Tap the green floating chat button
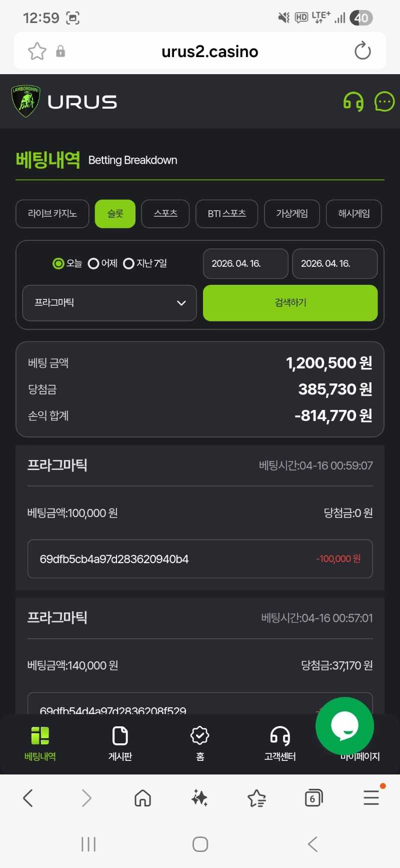Screen dimensions: 400x868 (x=344, y=726)
